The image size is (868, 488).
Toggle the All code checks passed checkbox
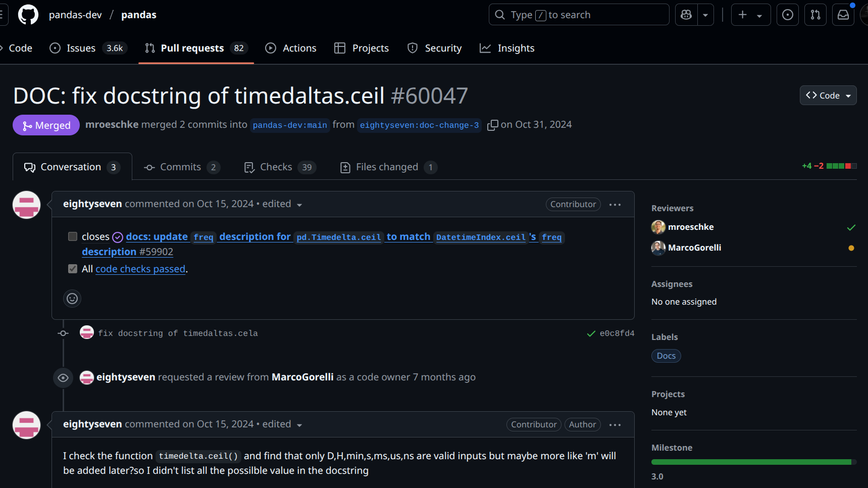[x=73, y=269]
